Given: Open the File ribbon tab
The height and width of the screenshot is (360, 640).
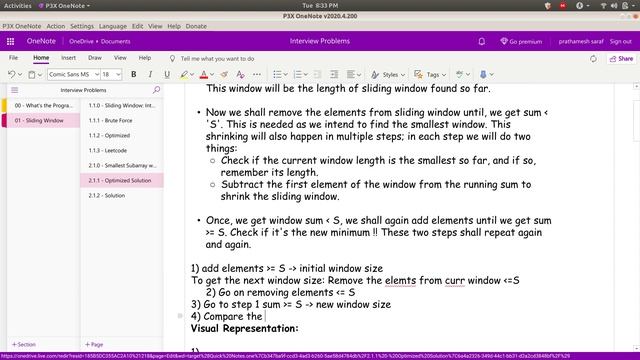Looking at the screenshot, I should click(x=13, y=58).
